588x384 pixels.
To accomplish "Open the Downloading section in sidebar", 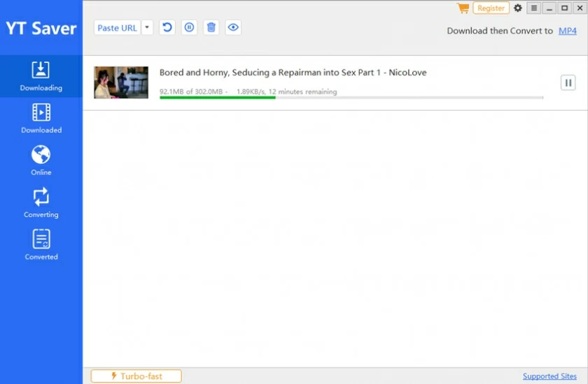I will click(41, 76).
